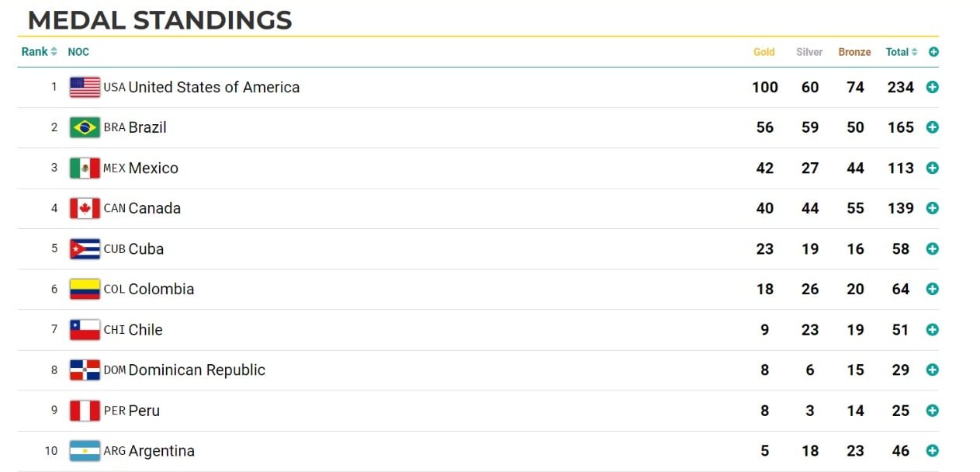Select the Silver column header

809,51
